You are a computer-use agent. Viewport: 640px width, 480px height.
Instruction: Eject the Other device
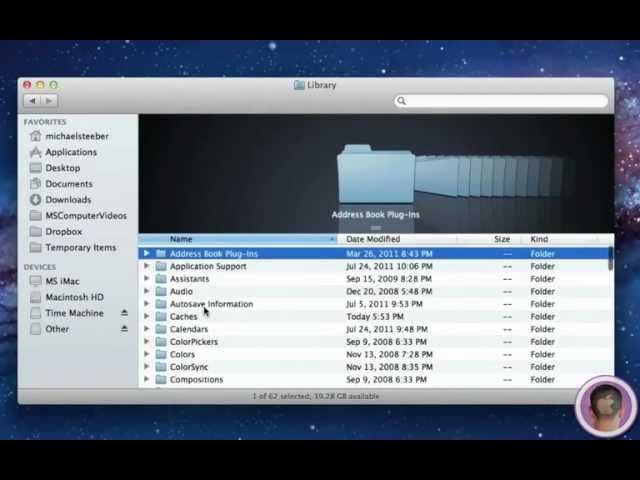point(124,329)
